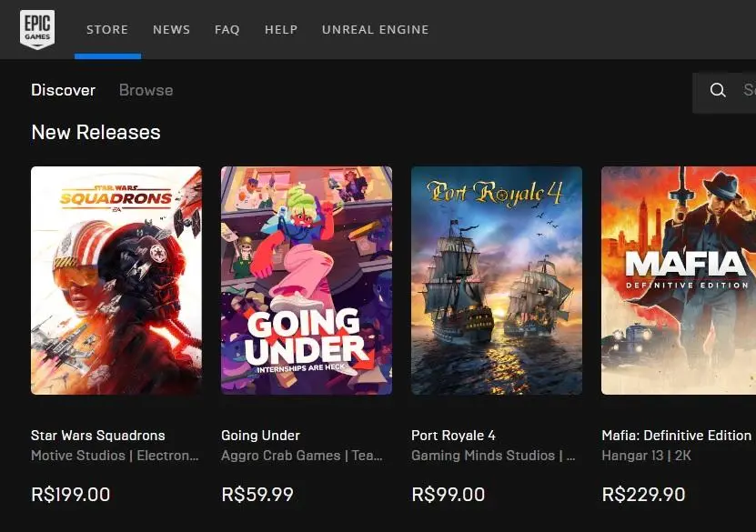Click the New Releases heading
The height and width of the screenshot is (532, 756).
pyautogui.click(x=96, y=132)
